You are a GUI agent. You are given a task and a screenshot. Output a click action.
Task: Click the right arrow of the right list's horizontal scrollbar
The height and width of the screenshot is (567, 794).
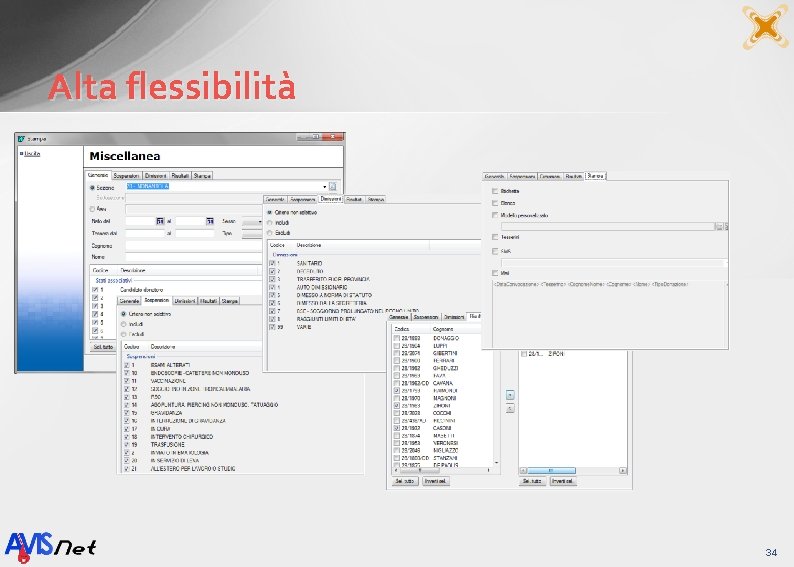pyautogui.click(x=623, y=470)
